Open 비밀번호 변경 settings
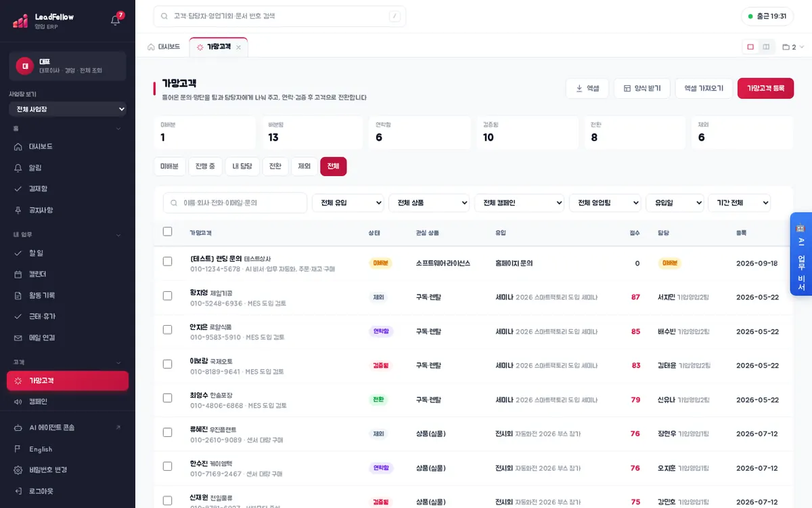This screenshot has height=508, width=812. (x=68, y=470)
